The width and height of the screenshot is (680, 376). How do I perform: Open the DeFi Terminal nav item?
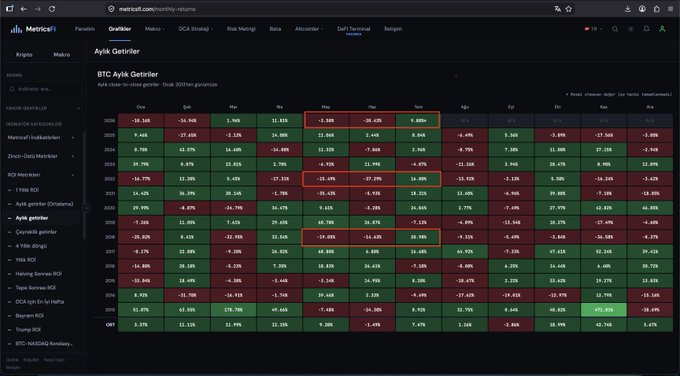(353, 29)
